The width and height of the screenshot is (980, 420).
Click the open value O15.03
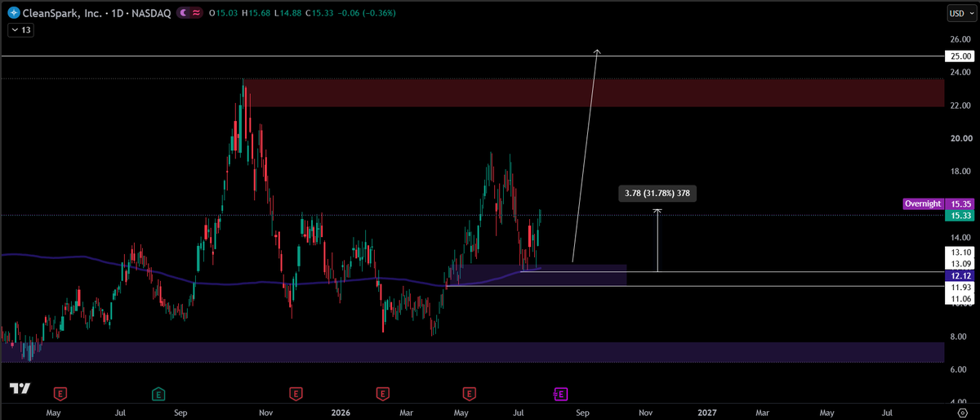coord(224,13)
